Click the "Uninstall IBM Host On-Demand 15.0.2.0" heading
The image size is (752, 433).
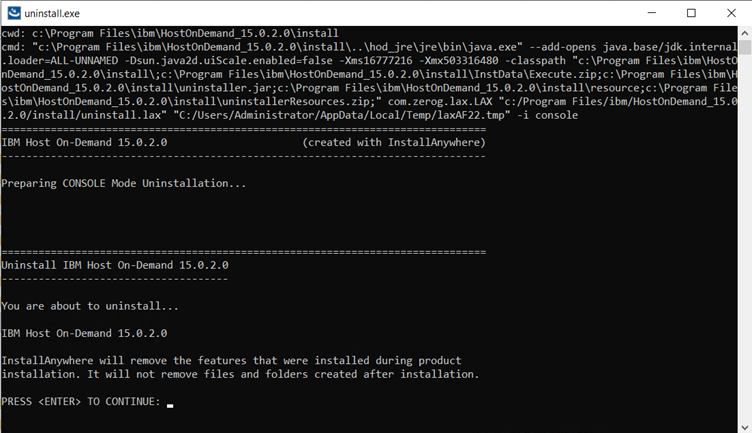pyautogui.click(x=115, y=265)
